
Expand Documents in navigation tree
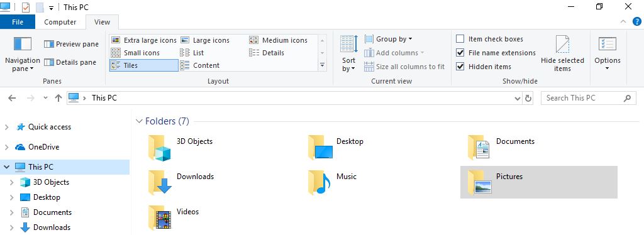tap(12, 212)
